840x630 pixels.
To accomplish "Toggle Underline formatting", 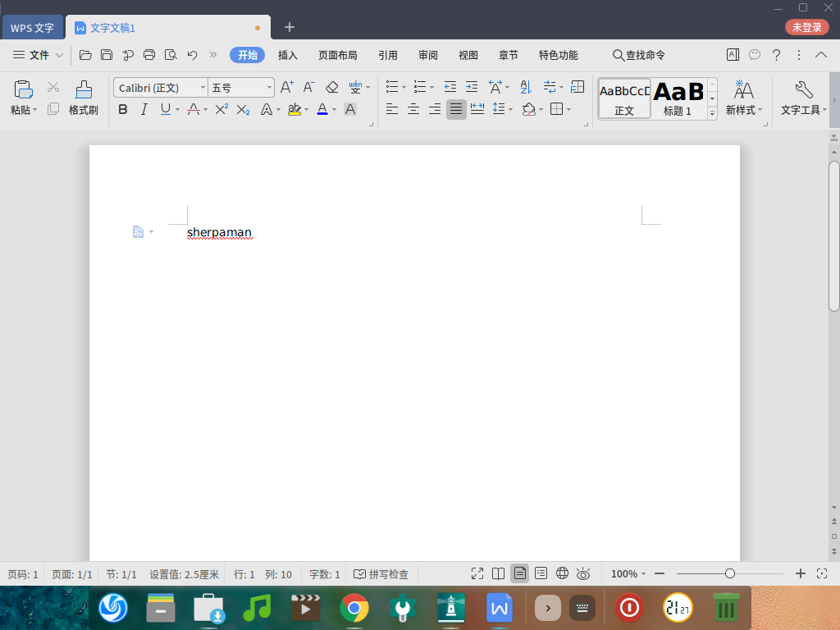I will 166,109.
